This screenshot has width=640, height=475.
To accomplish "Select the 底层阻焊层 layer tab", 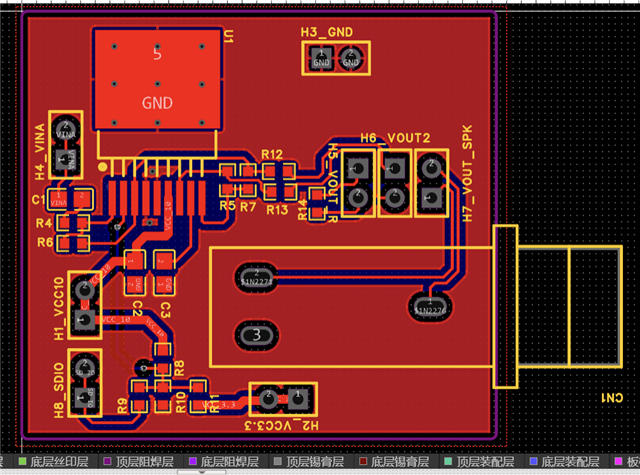I will [x=224, y=462].
